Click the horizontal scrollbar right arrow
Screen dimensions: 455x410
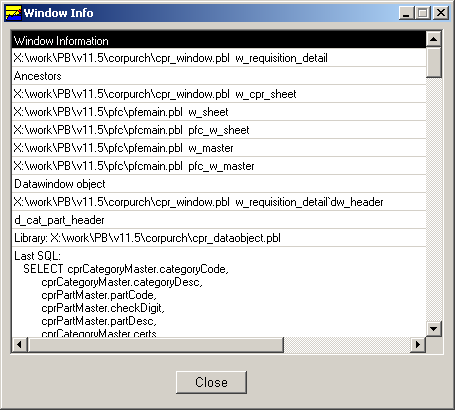418,344
